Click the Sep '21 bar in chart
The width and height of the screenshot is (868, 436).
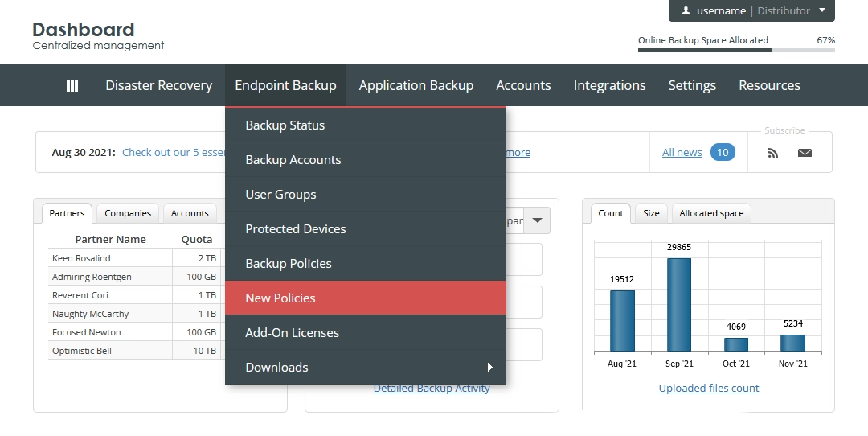tap(678, 305)
